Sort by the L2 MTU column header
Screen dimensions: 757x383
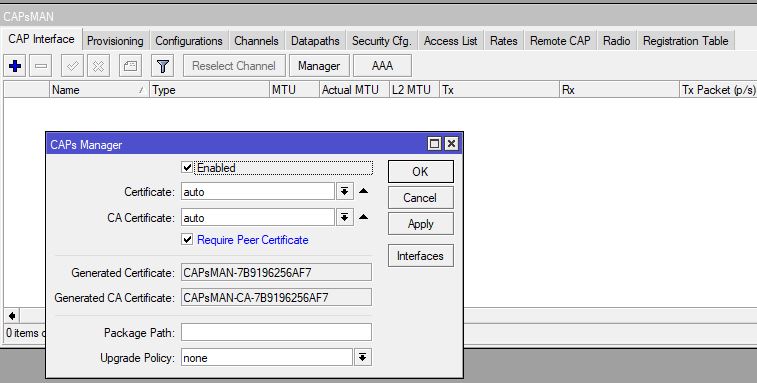pos(414,90)
